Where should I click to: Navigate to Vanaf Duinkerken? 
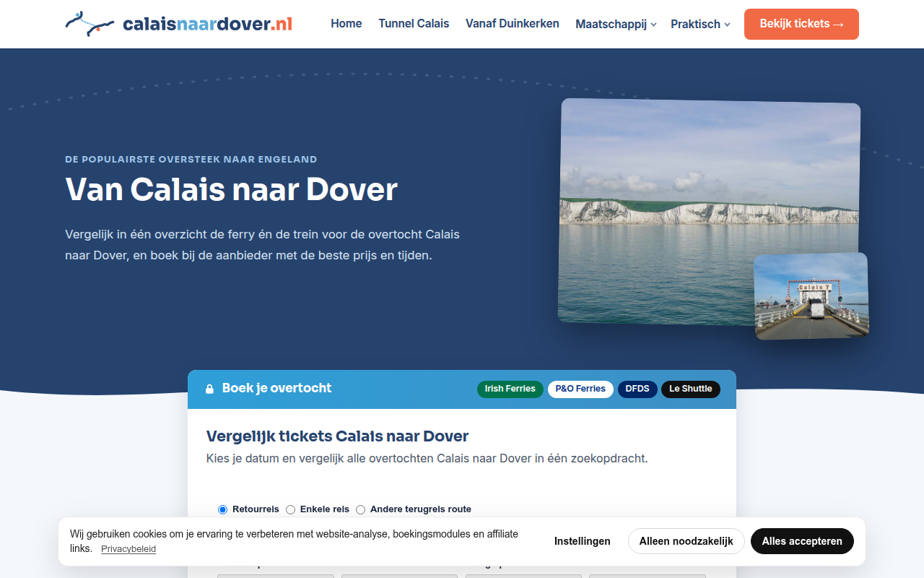[x=513, y=24]
